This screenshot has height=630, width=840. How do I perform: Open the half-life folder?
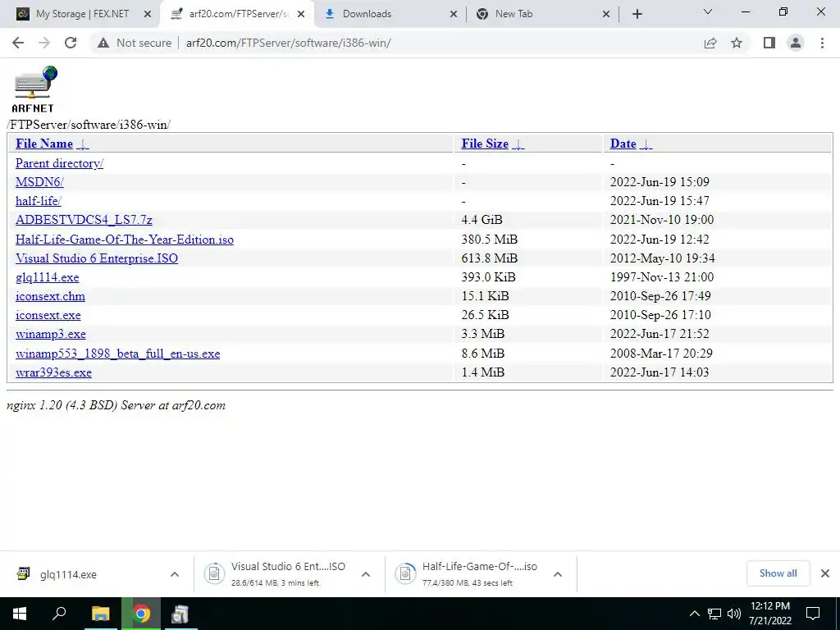point(39,201)
